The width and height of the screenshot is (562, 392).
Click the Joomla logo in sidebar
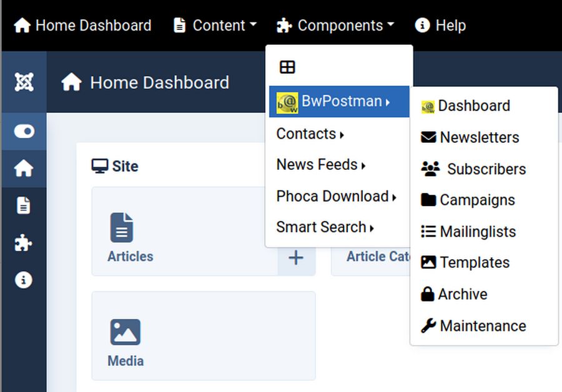[x=24, y=82]
